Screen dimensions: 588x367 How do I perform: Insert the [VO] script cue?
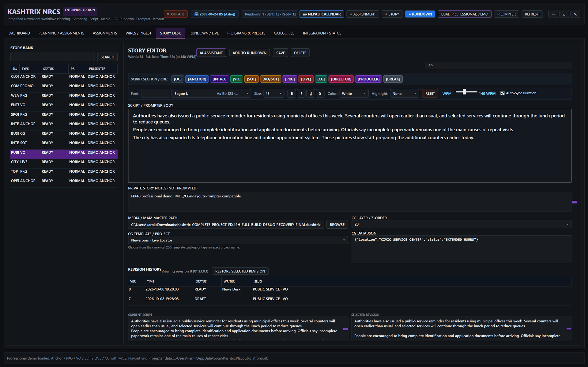[x=236, y=79]
